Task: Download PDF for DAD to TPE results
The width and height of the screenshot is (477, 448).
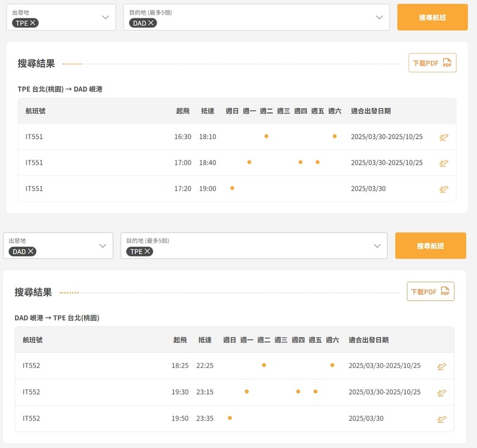Action: point(431,291)
